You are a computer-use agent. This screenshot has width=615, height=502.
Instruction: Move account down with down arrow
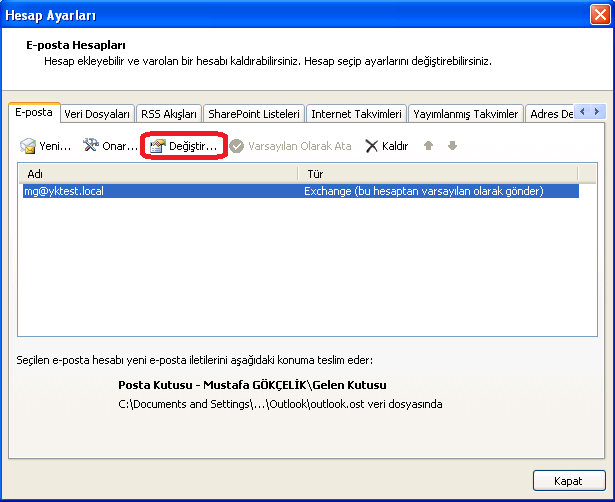click(452, 146)
